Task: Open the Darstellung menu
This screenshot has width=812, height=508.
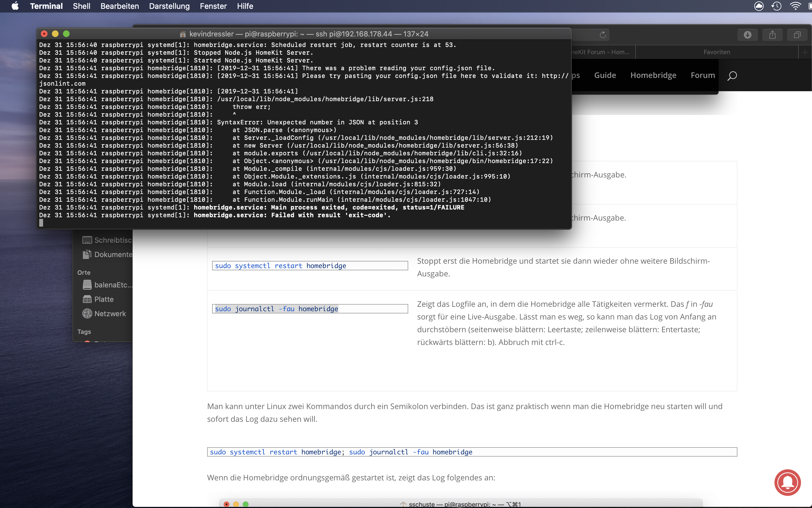Action: pos(169,6)
